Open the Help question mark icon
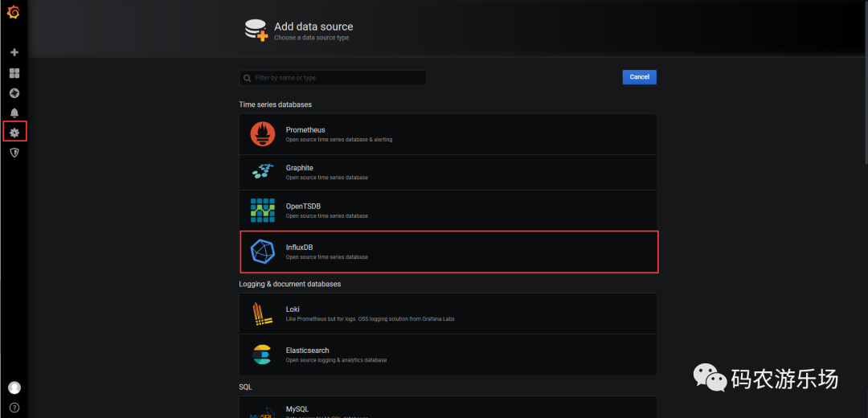This screenshot has height=418, width=868. click(x=14, y=408)
